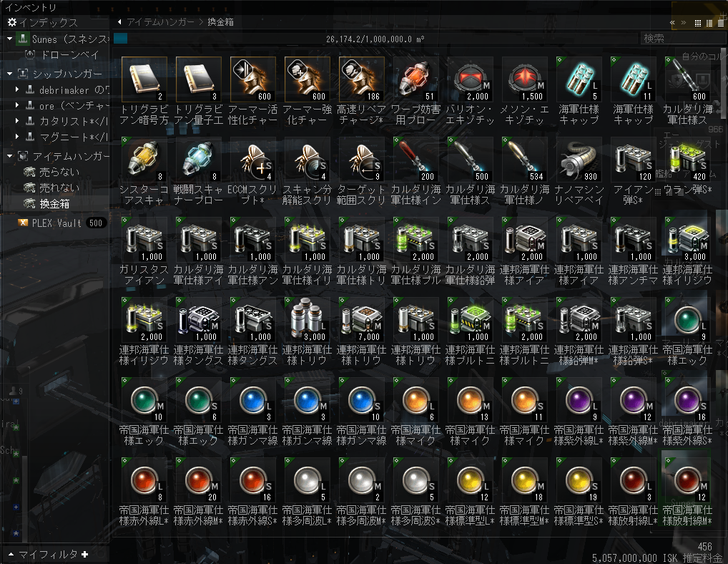The image size is (728, 564).
Task: Select the 帝国海軍仕様多周波S crystal icon
Action: pyautogui.click(x=416, y=480)
